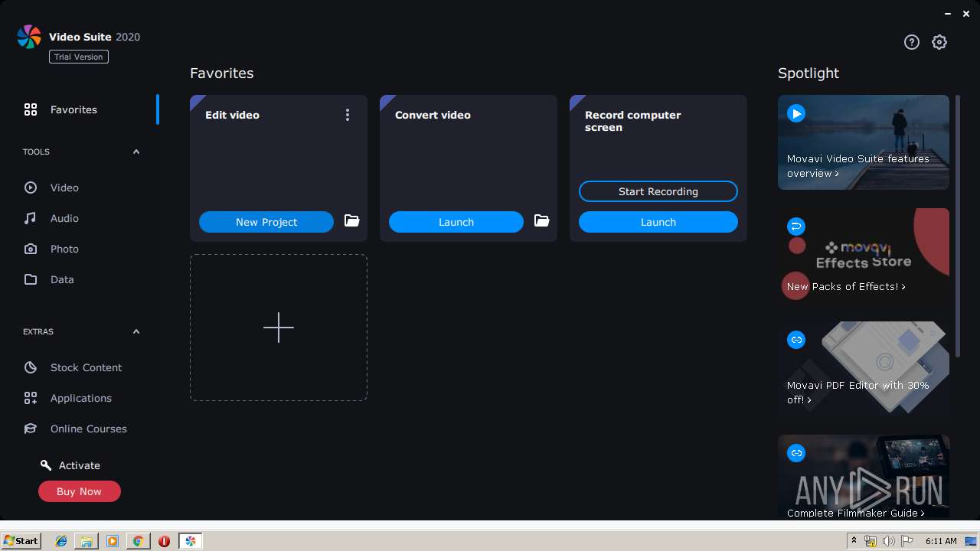Open New Packs of Effects spotlight
The width and height of the screenshot is (980, 551).
click(864, 256)
